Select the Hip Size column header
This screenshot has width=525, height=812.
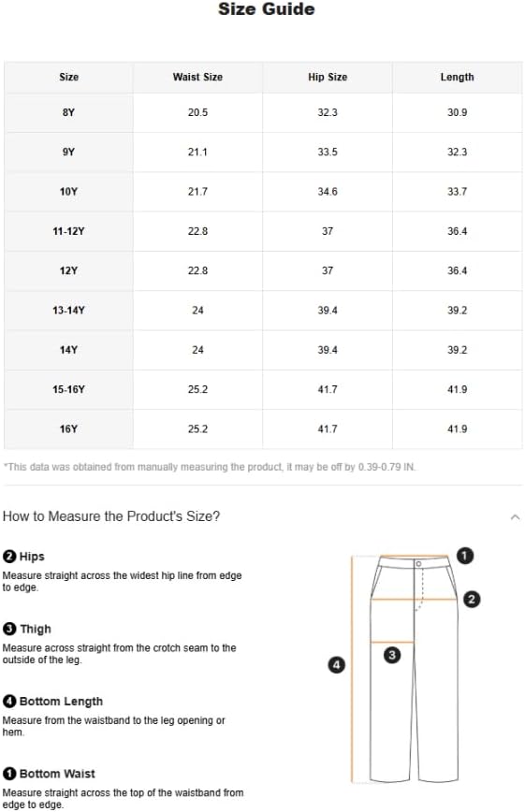328,77
